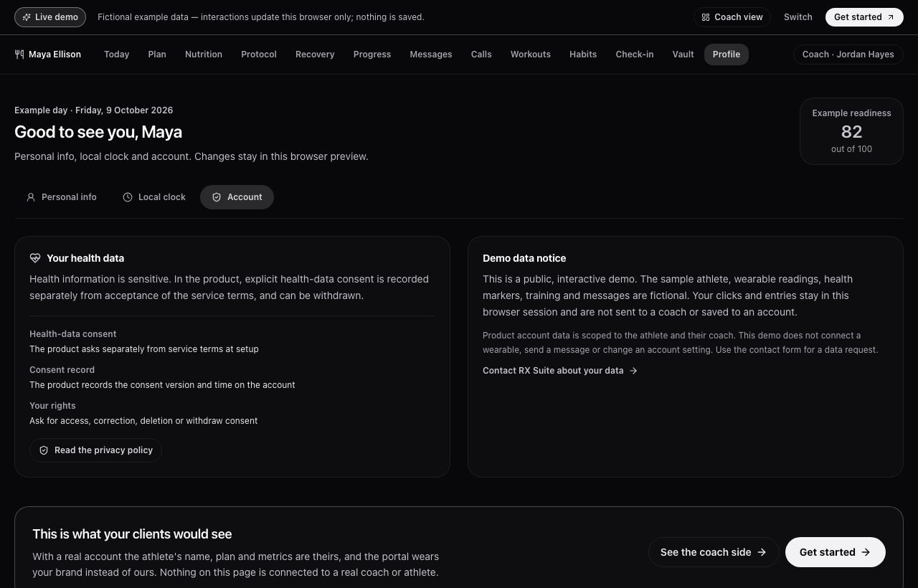Screen dimensions: 918x588
Task: Open Coach · Jordan Hayes chip
Action: coord(848,54)
